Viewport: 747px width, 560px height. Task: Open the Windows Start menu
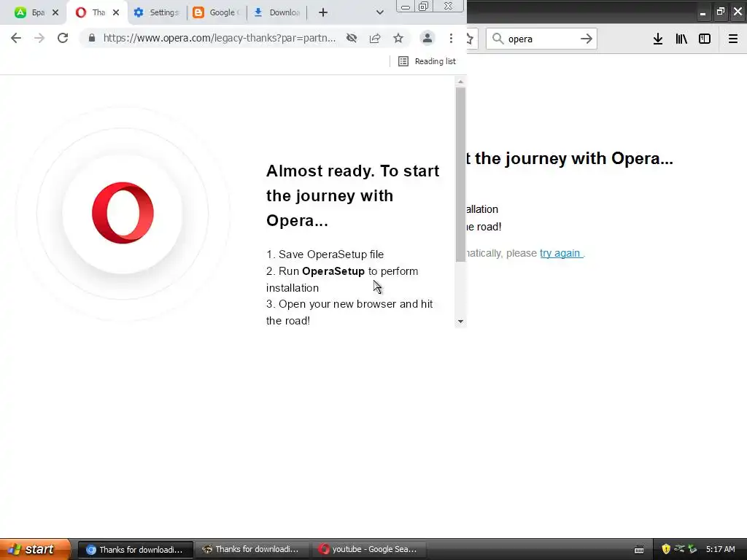(x=35, y=549)
